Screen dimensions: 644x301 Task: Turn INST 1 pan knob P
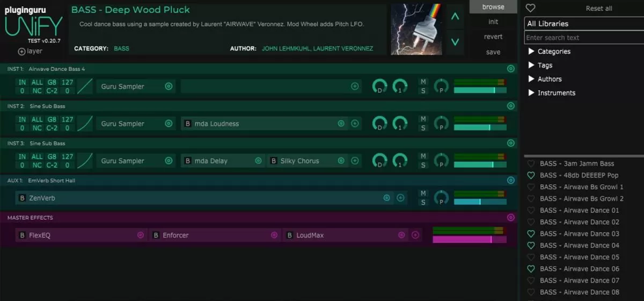(441, 86)
